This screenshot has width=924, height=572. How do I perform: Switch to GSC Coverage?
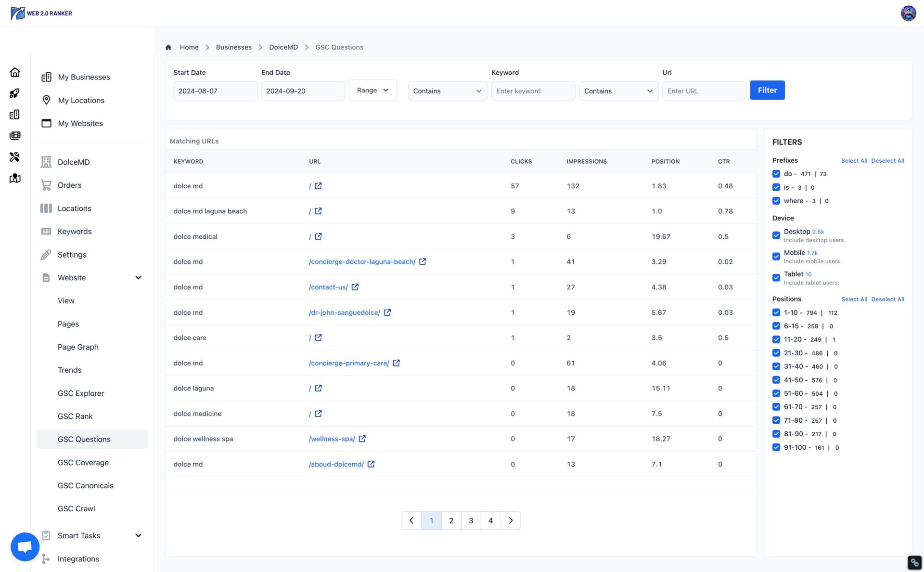83,462
